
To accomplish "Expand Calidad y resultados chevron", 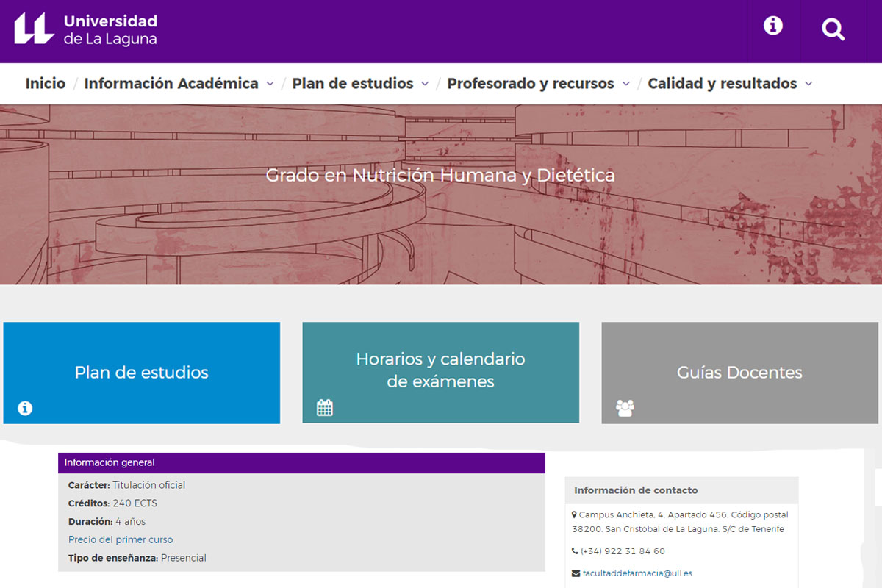I will tap(808, 85).
